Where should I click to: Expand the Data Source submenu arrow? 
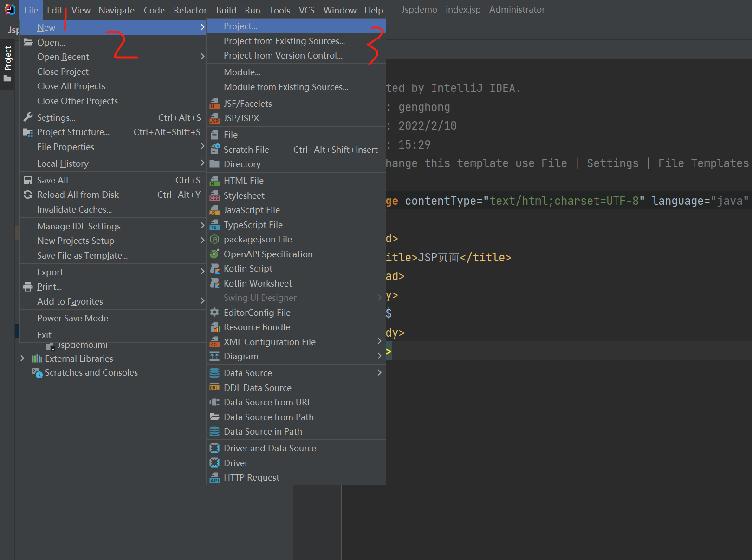pos(379,373)
